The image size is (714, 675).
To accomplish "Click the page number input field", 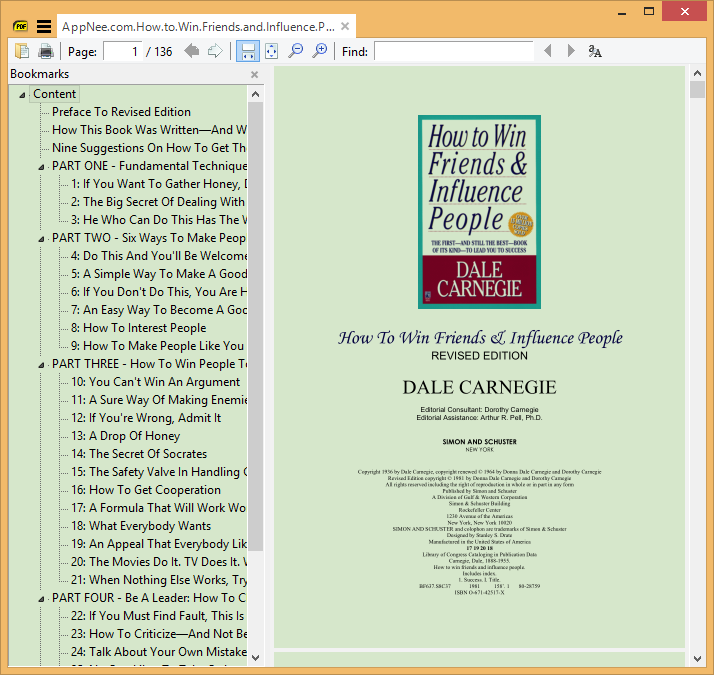I will pyautogui.click(x=122, y=51).
